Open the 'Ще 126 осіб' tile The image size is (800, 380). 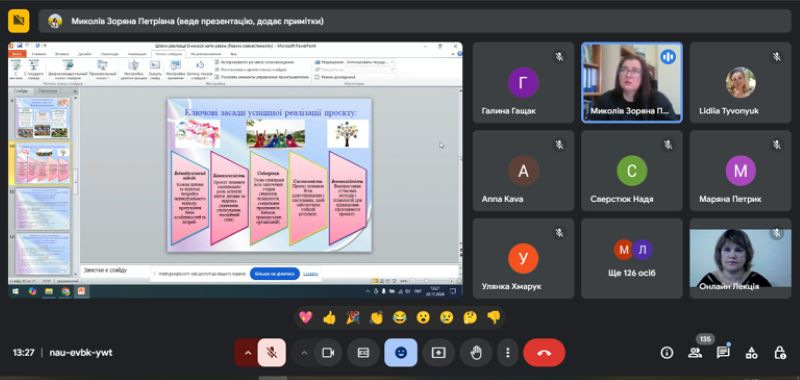632,258
